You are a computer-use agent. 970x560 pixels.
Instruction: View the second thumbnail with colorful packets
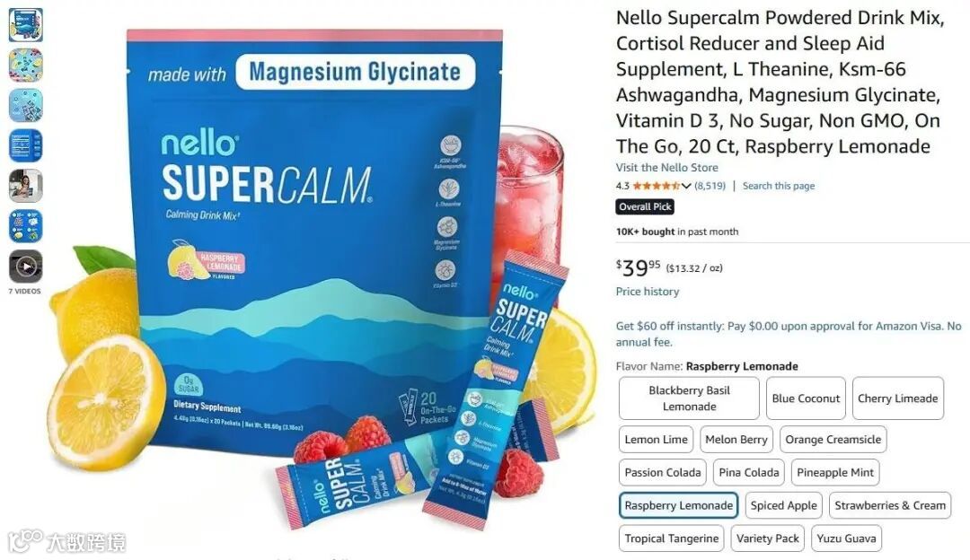tap(25, 65)
